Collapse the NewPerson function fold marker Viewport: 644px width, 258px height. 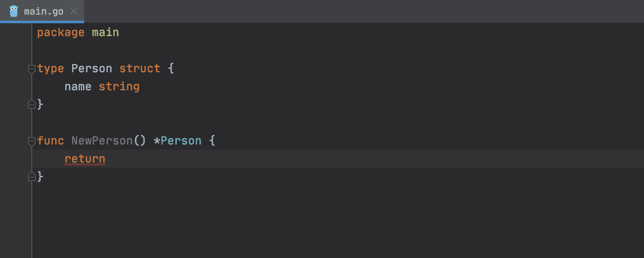click(x=31, y=141)
